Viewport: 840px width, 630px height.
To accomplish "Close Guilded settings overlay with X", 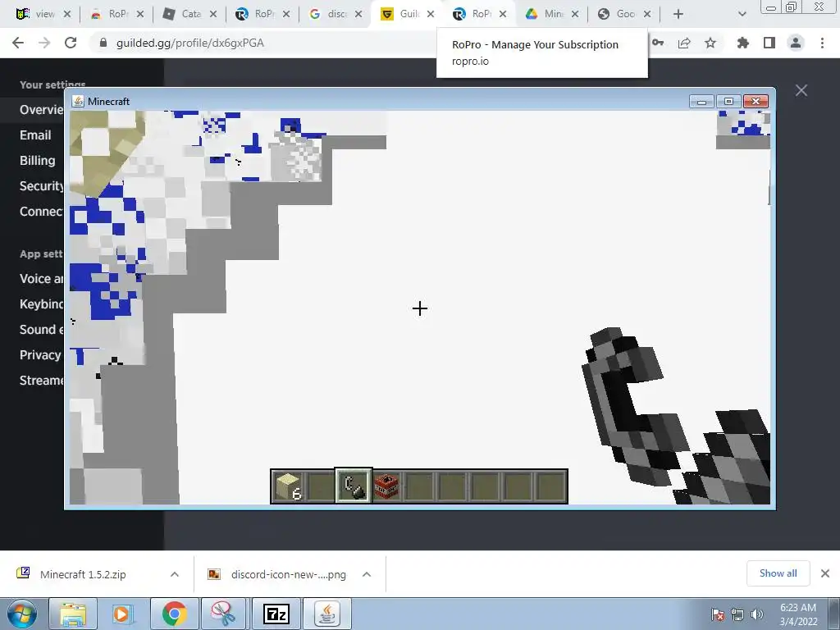I will coord(801,90).
